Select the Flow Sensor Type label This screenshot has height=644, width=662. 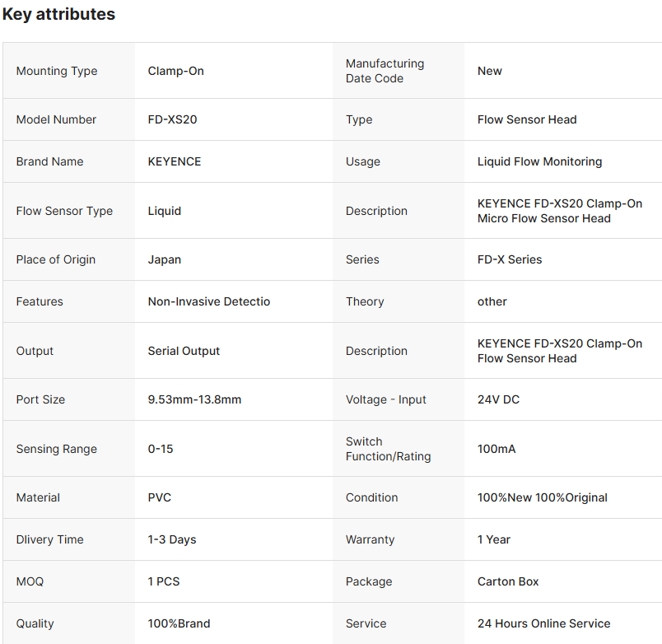click(64, 211)
